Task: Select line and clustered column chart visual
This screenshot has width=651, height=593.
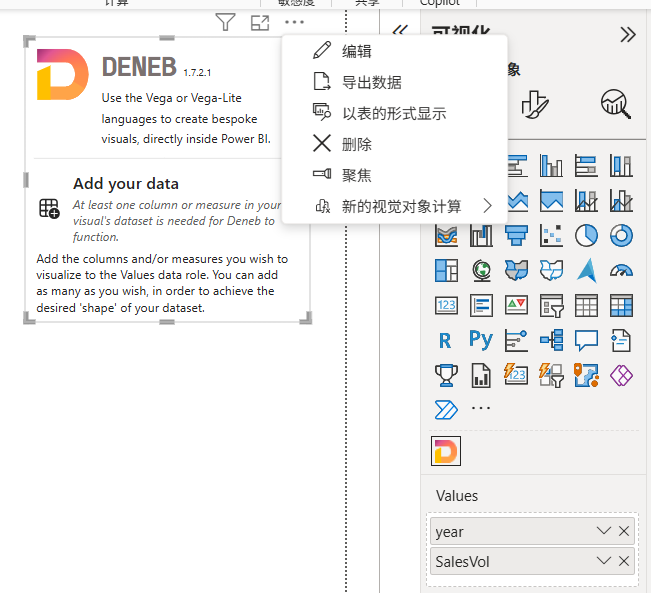Action: [621, 201]
